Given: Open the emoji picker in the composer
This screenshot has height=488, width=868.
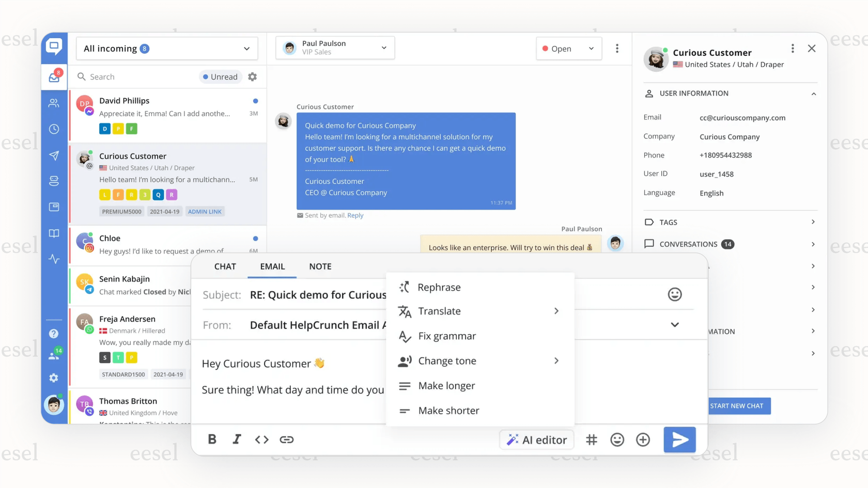Looking at the screenshot, I should pyautogui.click(x=617, y=439).
